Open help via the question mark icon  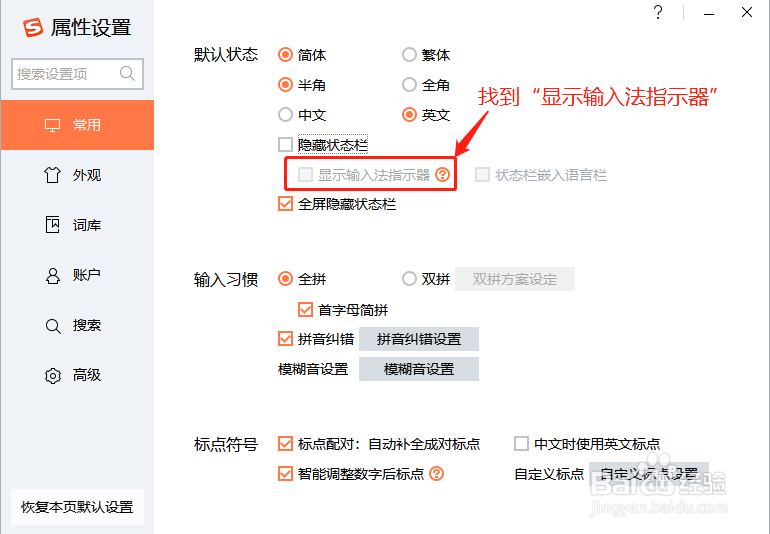(x=658, y=12)
